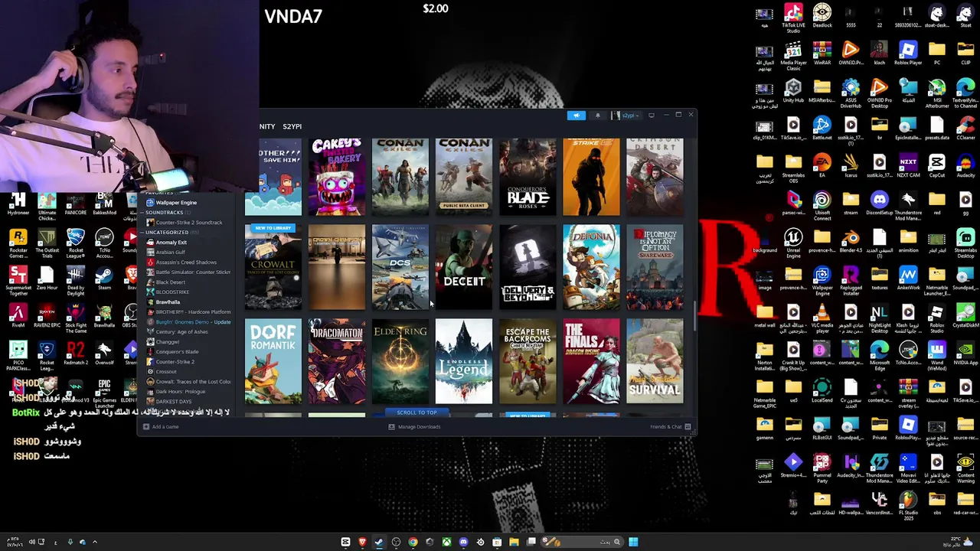Screen dimensions: 980x551
Task: Select Black Desert in game list
Action: [x=170, y=282]
